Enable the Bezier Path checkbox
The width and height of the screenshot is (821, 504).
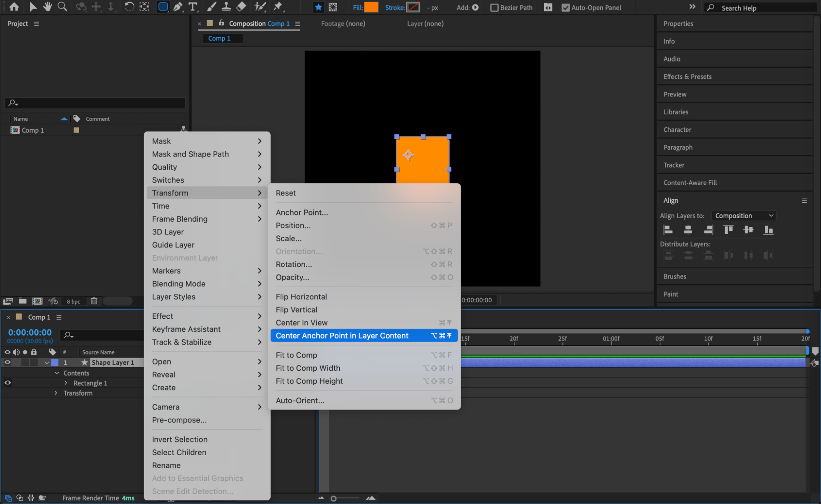(494, 7)
